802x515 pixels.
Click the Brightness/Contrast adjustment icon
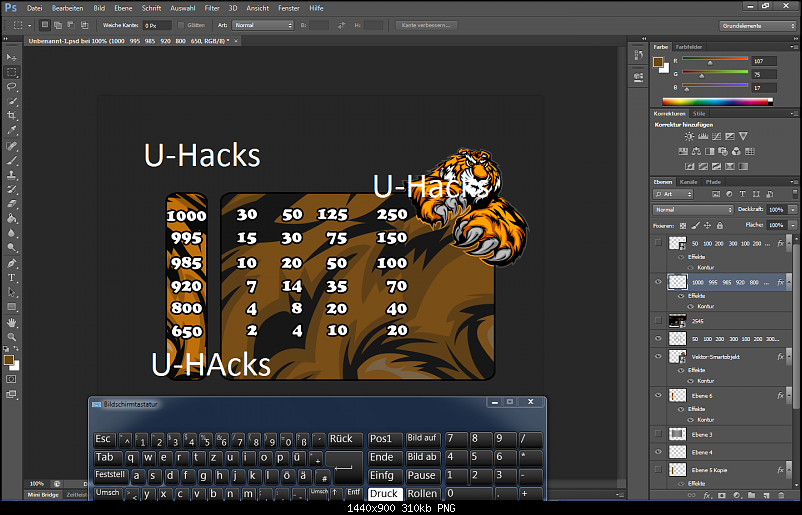[x=689, y=137]
